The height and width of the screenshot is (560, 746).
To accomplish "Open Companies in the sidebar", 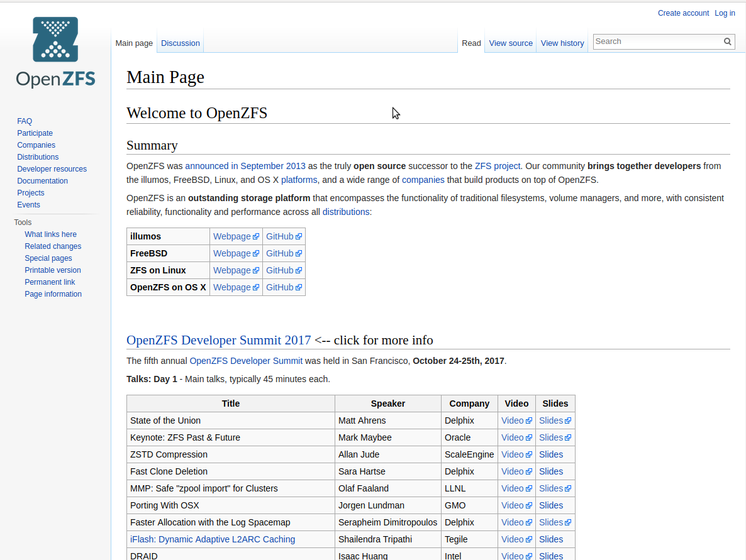I will (x=36, y=145).
